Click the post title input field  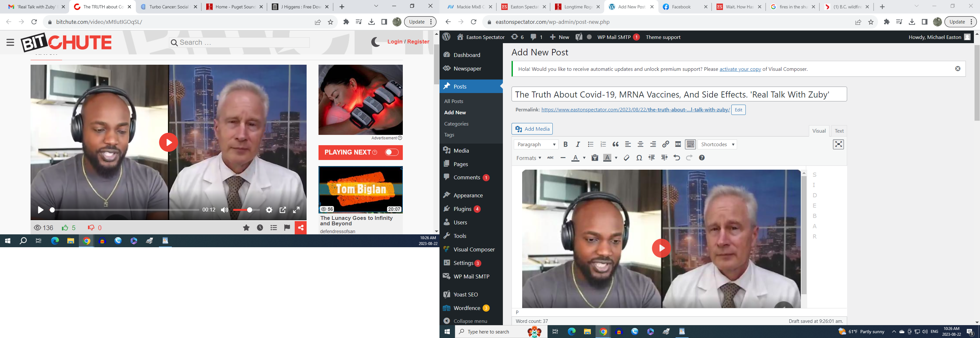[679, 94]
